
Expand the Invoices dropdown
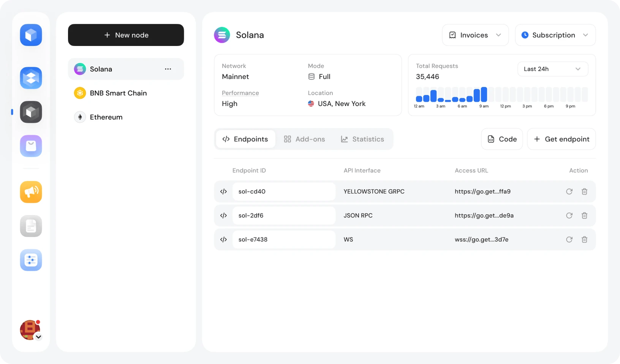pos(475,35)
